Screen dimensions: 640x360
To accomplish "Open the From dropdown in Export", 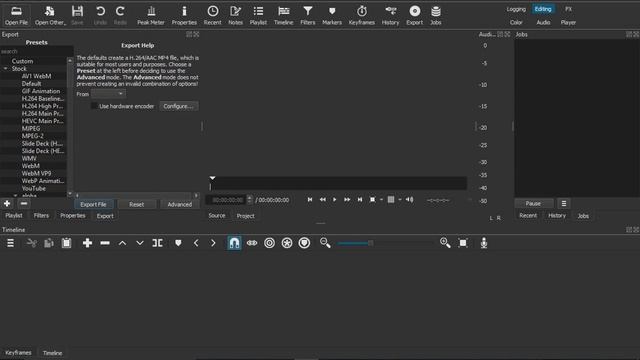I will [x=108, y=94].
